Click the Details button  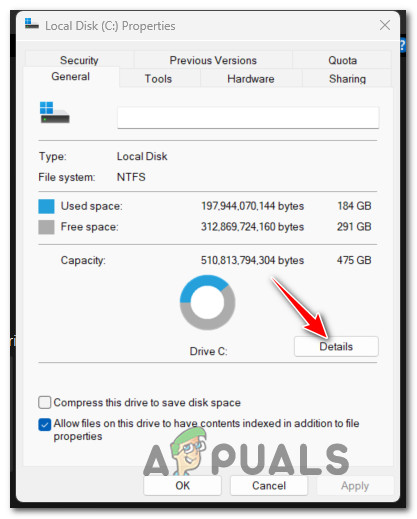(x=336, y=346)
